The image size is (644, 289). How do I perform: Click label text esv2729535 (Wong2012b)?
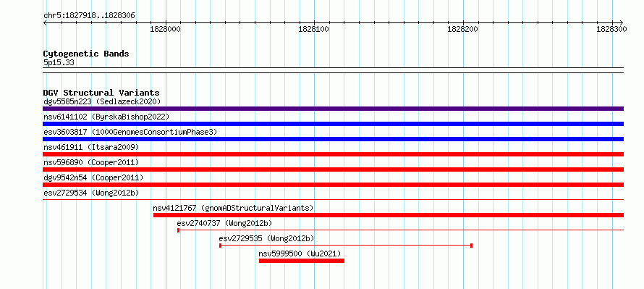coord(266,238)
